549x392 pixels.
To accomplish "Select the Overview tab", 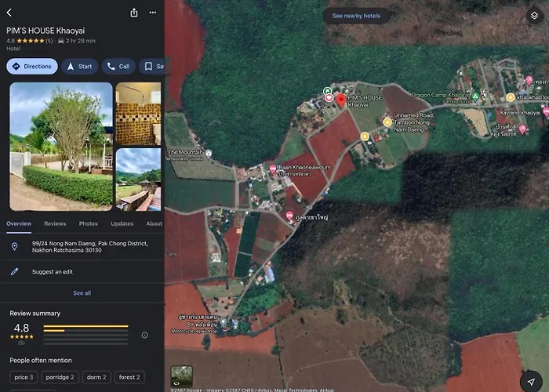I will click(x=19, y=223).
